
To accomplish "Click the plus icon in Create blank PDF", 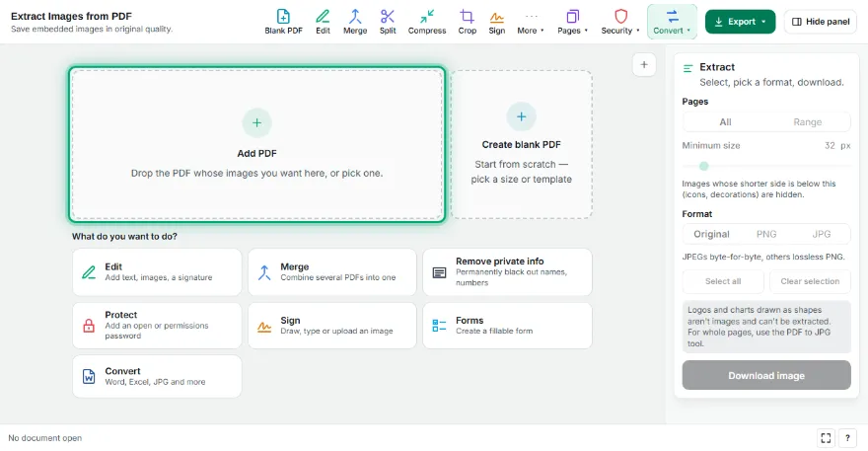I will [521, 116].
